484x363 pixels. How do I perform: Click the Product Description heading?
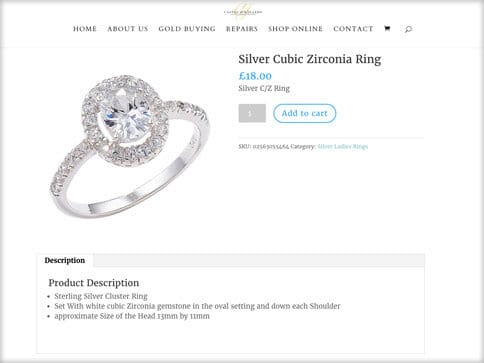(94, 283)
